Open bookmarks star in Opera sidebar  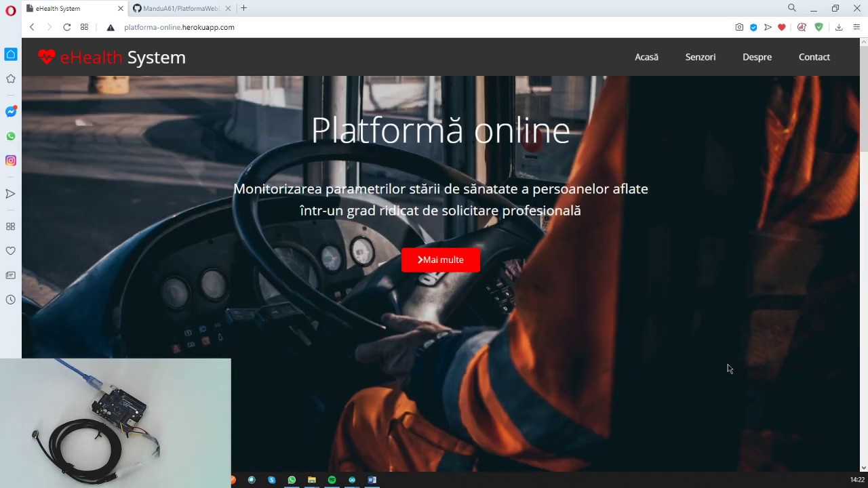11,79
